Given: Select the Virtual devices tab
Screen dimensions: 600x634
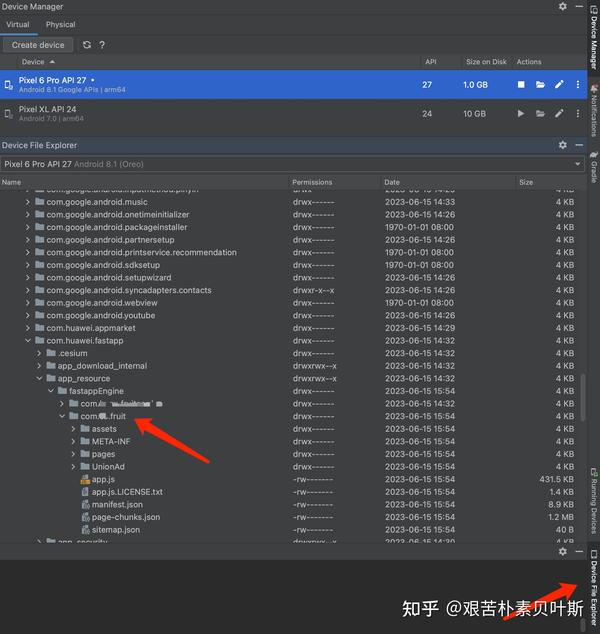Looking at the screenshot, I should coord(18,25).
